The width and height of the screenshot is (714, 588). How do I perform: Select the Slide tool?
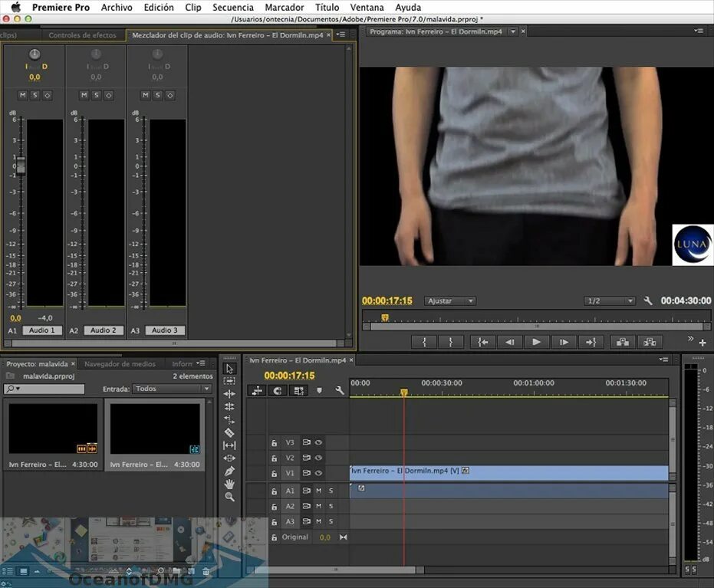[x=229, y=458]
